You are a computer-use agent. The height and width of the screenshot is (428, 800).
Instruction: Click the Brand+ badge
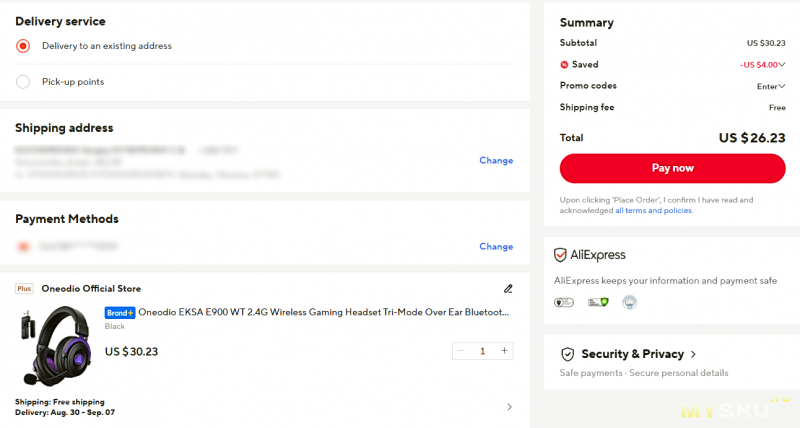coord(120,313)
